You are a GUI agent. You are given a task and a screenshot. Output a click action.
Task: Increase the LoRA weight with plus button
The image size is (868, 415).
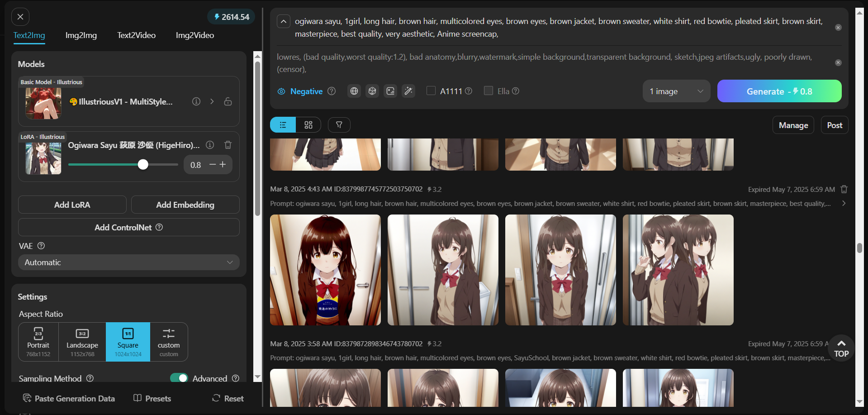click(x=223, y=165)
